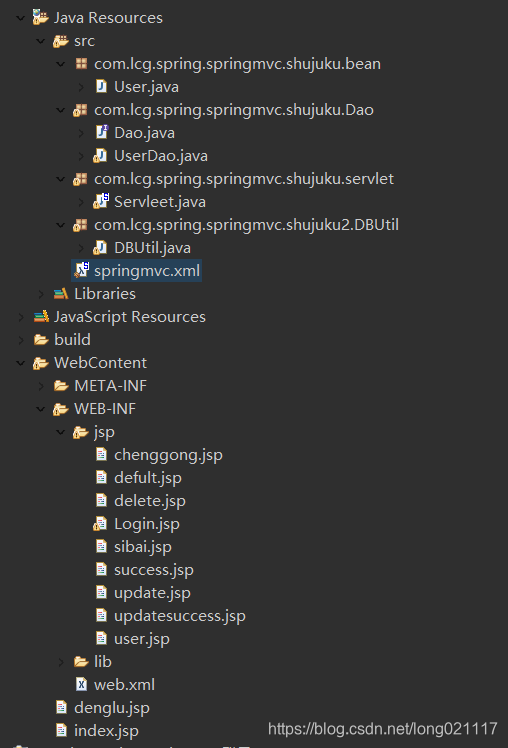Expand the DBUtil.java node

81,248
